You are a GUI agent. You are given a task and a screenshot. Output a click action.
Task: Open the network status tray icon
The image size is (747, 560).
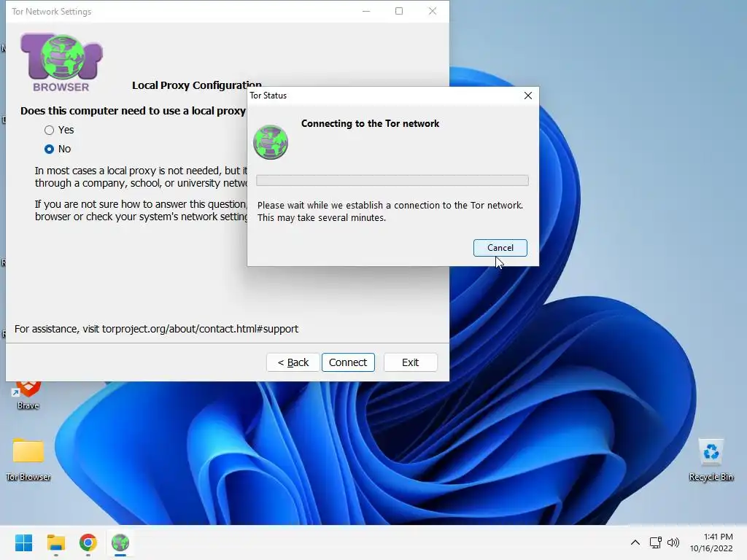click(656, 542)
